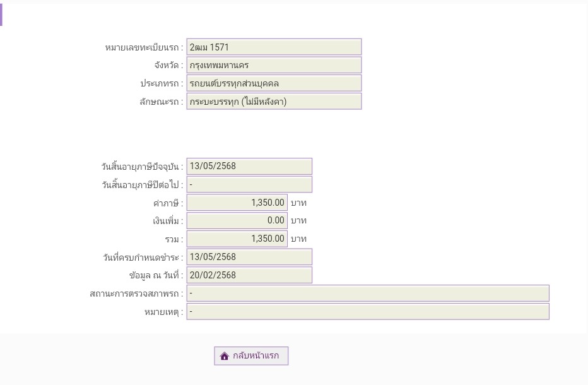Click บาท unit beside รวม

298,239
